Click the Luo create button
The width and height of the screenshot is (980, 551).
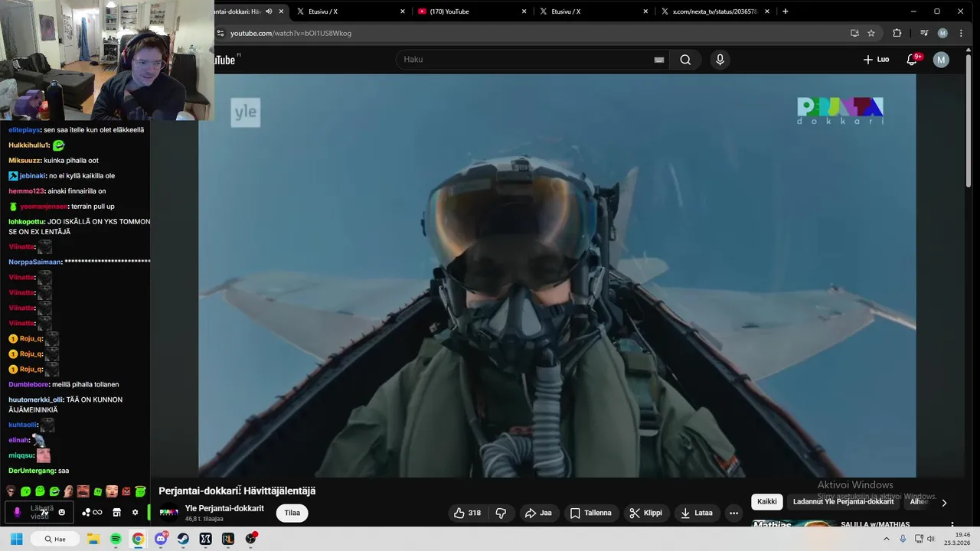click(876, 60)
